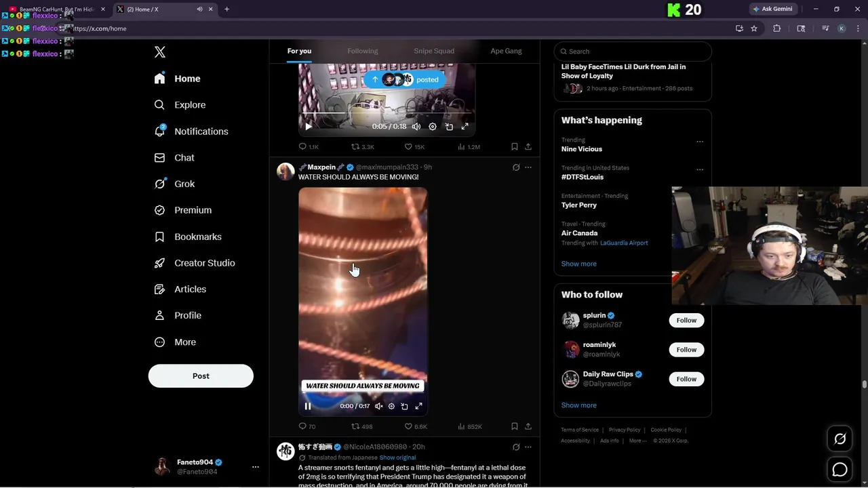868x488 pixels.
Task: Unmute the Maxpein water video
Action: point(379,406)
